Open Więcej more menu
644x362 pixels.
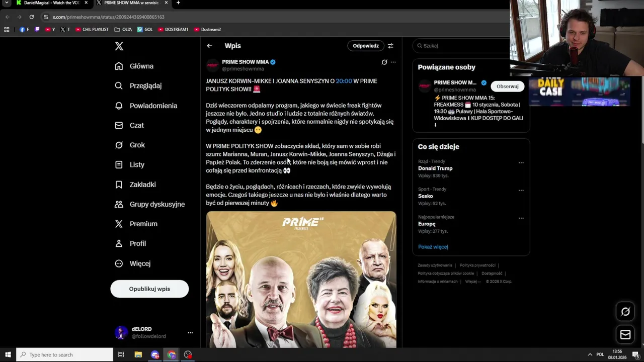132,263
